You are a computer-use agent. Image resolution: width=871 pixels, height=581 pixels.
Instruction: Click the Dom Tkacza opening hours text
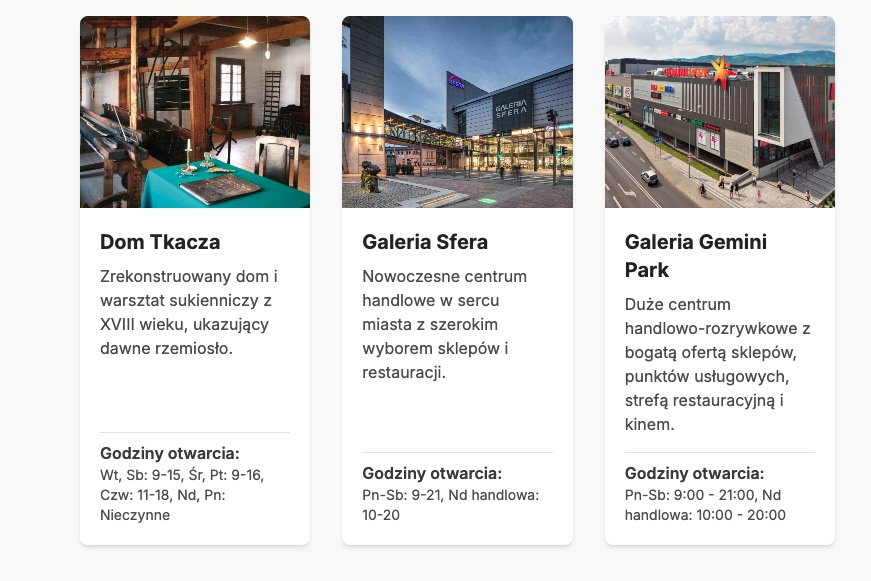click(182, 495)
